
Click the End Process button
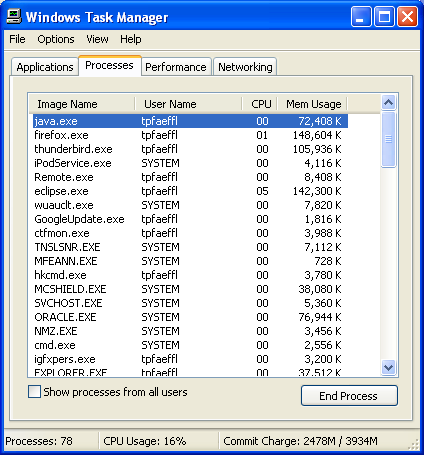coord(349,396)
